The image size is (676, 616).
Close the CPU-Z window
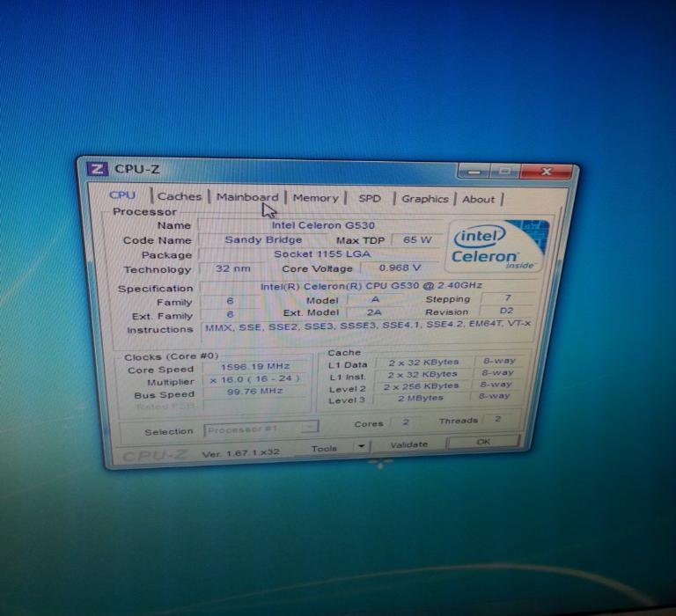pyautogui.click(x=547, y=172)
